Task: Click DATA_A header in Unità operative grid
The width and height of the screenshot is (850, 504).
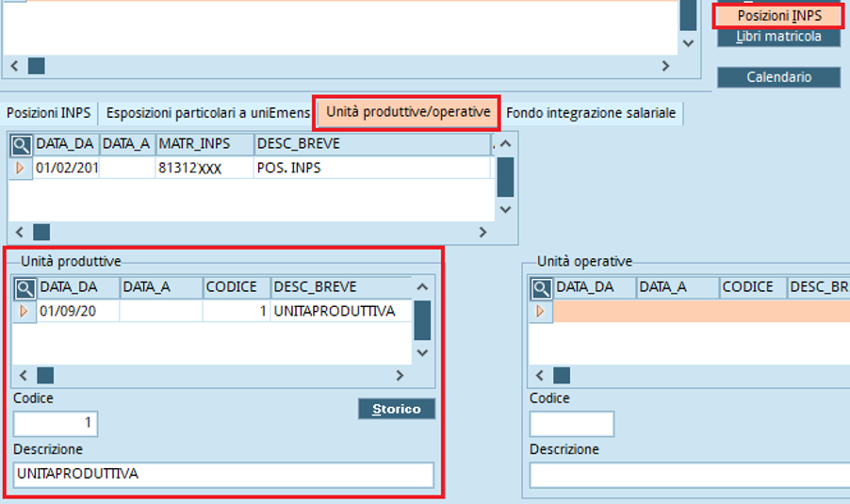Action: 678,287
